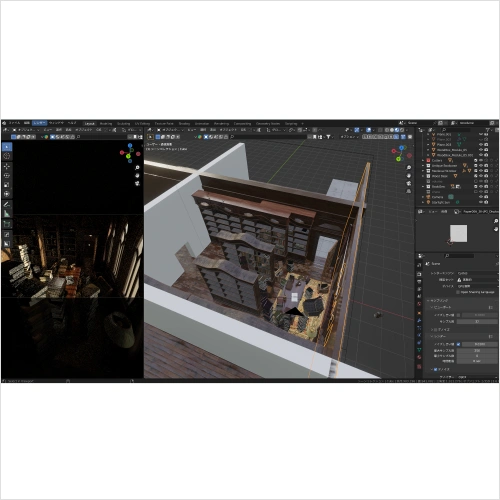Expand the Camera item in outliner
The width and height of the screenshot is (500, 500).
pyautogui.click(x=423, y=197)
